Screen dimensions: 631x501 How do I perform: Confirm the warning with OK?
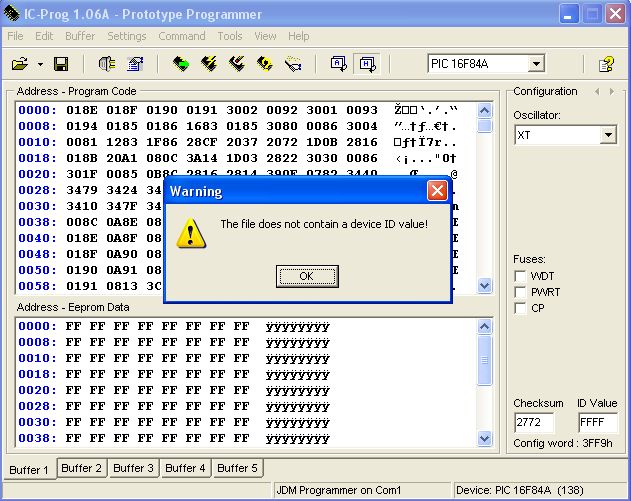tap(307, 276)
